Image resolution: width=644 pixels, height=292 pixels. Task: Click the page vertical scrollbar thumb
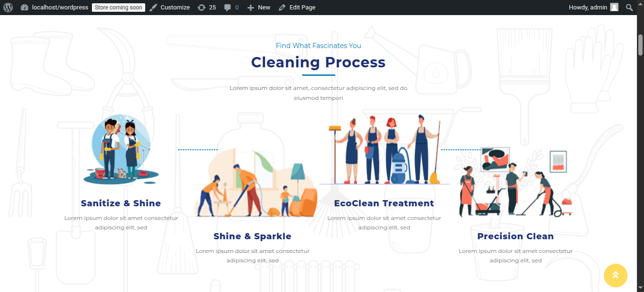[x=640, y=45]
